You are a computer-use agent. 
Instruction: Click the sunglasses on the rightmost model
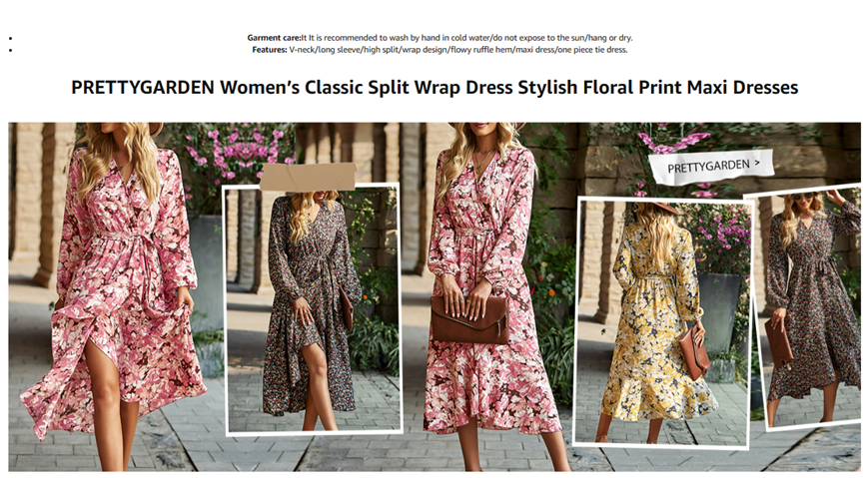coord(802,197)
